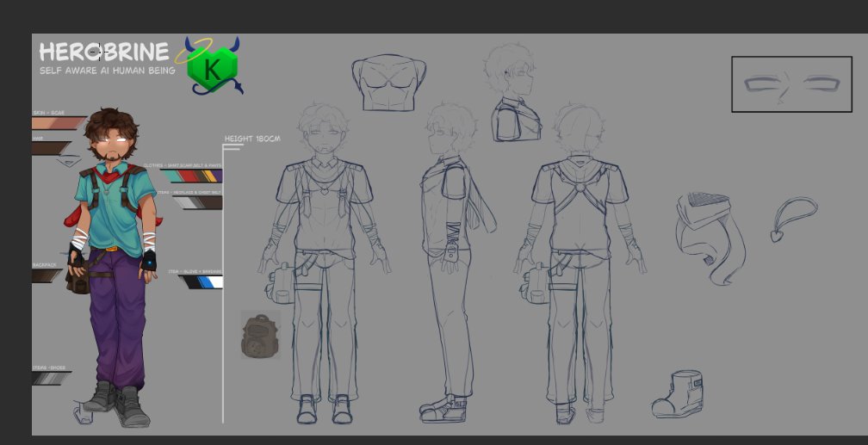Click the white height measurement line
The image size is (868, 445).
pyautogui.click(x=223, y=283)
